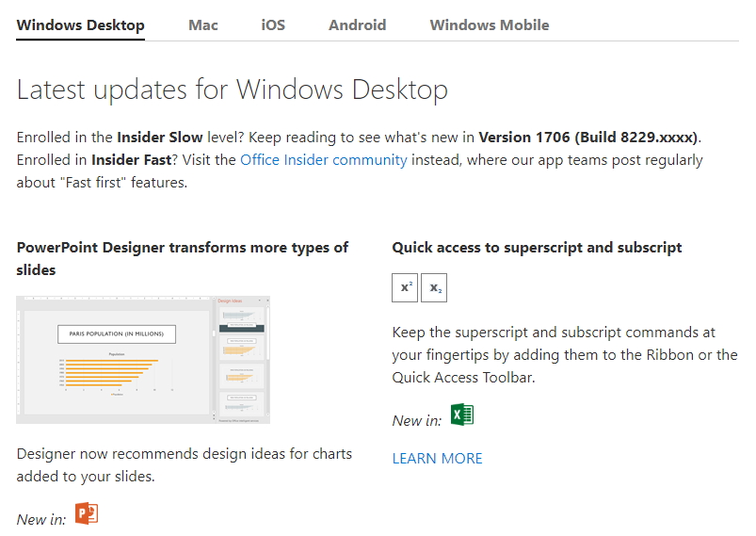The image size is (756, 536).
Task: Click the Designer now recommends design ideas paragraph
Action: 185,465
